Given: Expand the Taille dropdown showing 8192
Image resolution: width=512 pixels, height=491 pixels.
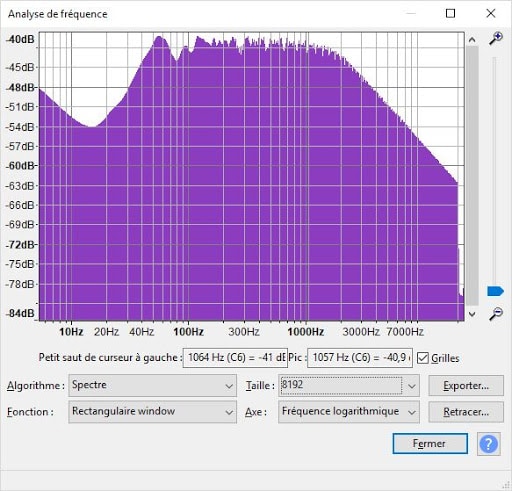Looking at the screenshot, I should coord(349,385).
